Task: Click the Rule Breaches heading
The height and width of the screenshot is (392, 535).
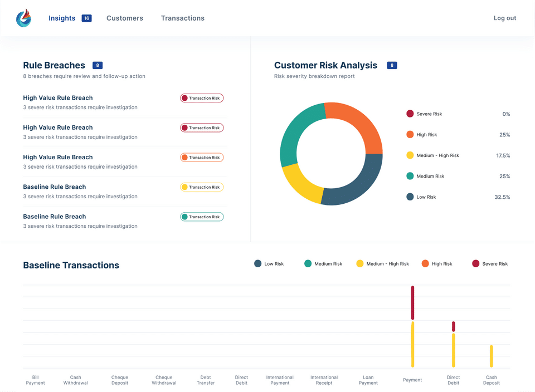Action: [x=54, y=65]
